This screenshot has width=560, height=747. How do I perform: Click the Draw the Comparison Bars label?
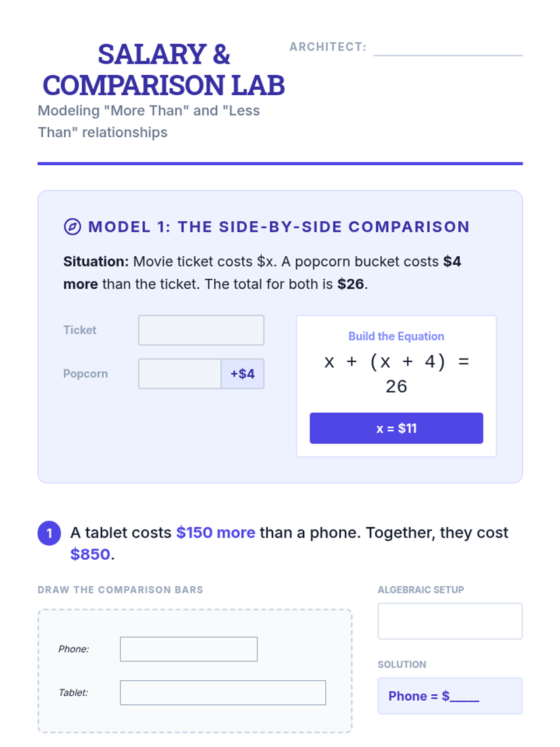120,590
